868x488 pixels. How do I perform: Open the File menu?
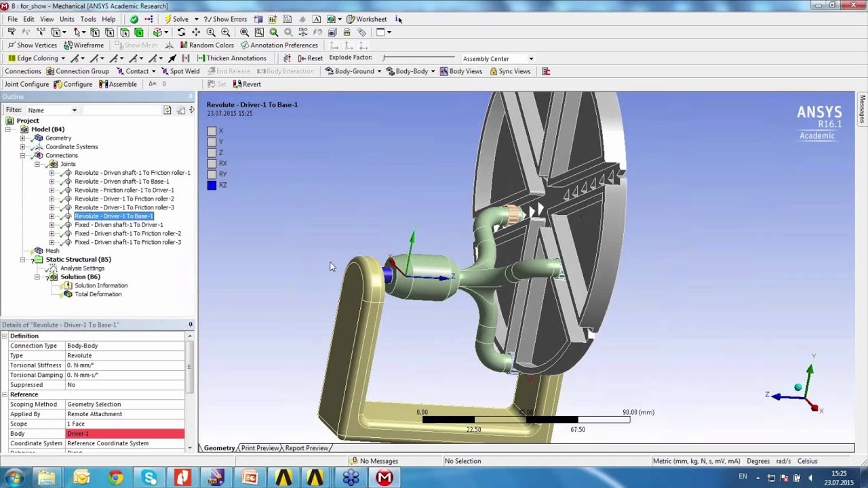(x=12, y=19)
